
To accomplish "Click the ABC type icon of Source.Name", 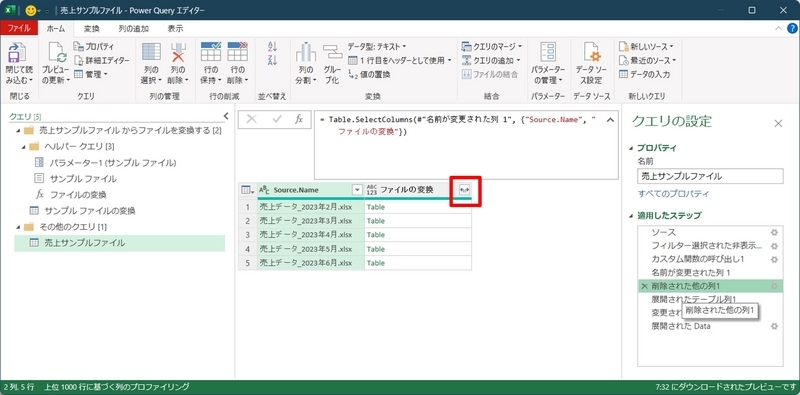I will (264, 190).
